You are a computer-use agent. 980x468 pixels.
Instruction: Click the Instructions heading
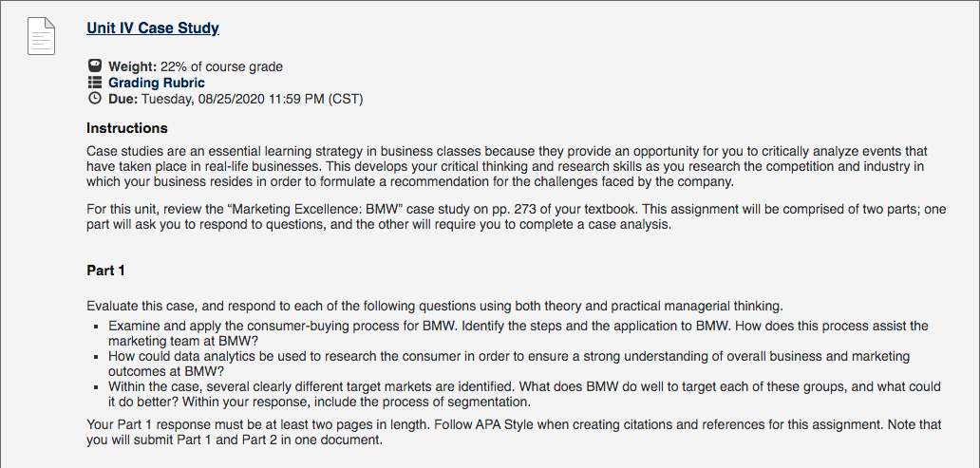[127, 129]
